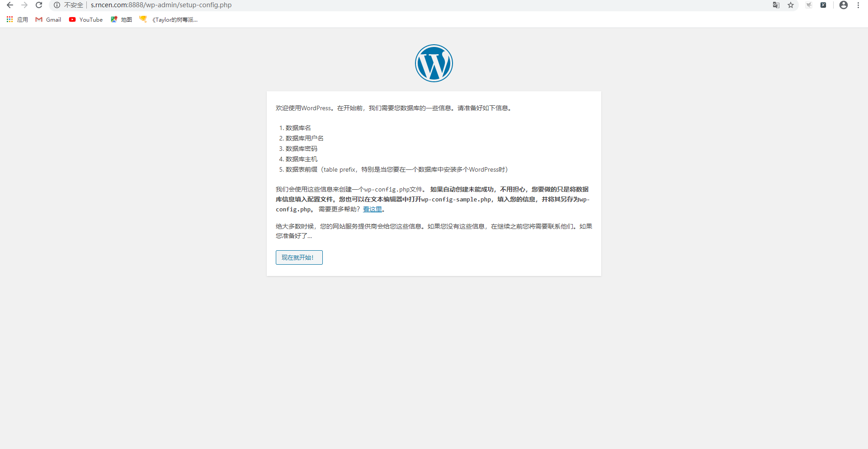Click the list item 数据库密码

(x=301, y=149)
